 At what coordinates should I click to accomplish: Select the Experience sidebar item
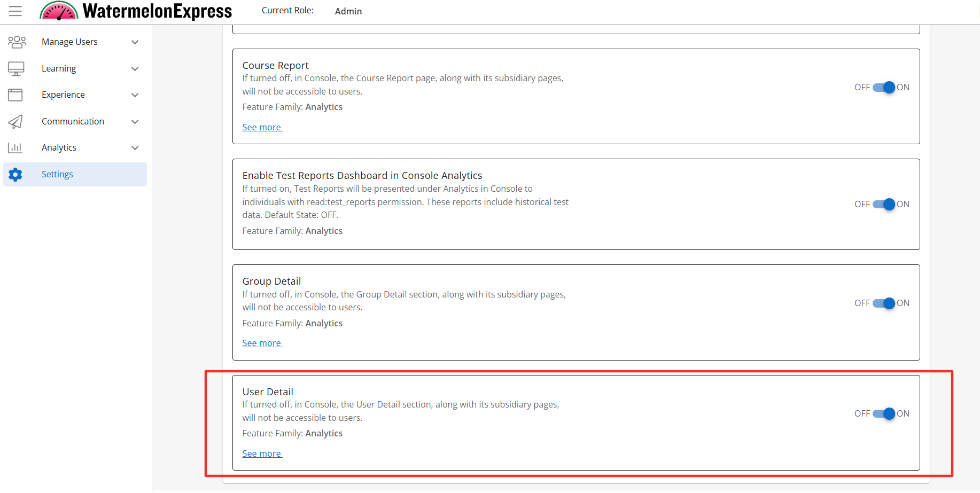point(63,95)
